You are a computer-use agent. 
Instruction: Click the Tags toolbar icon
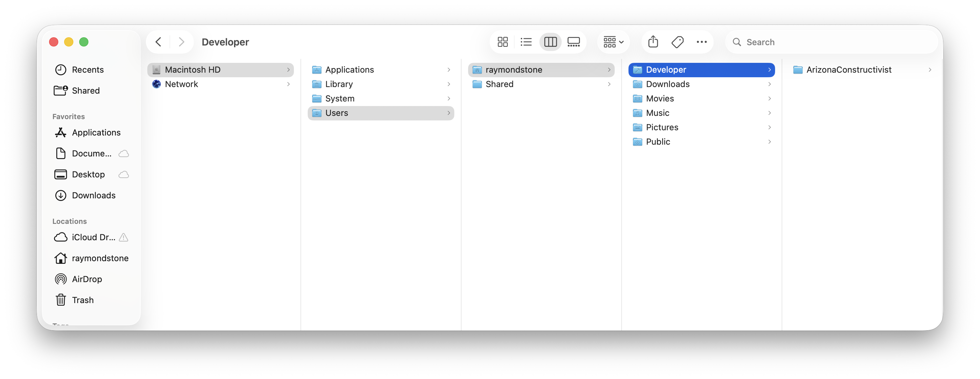pyautogui.click(x=678, y=42)
